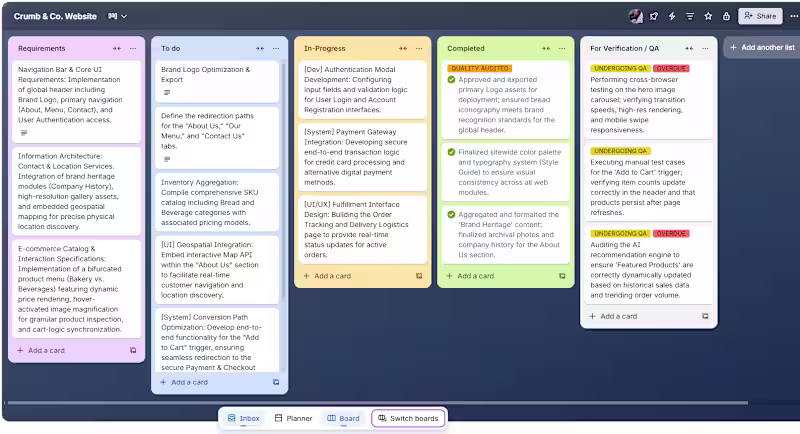Toggle complete check on Brand Heritage card

[451, 215]
